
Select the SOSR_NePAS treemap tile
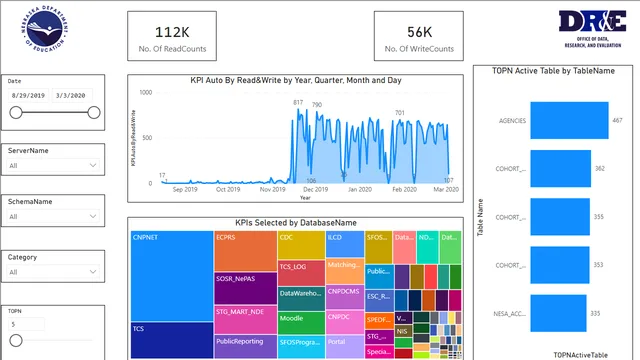[246, 289]
